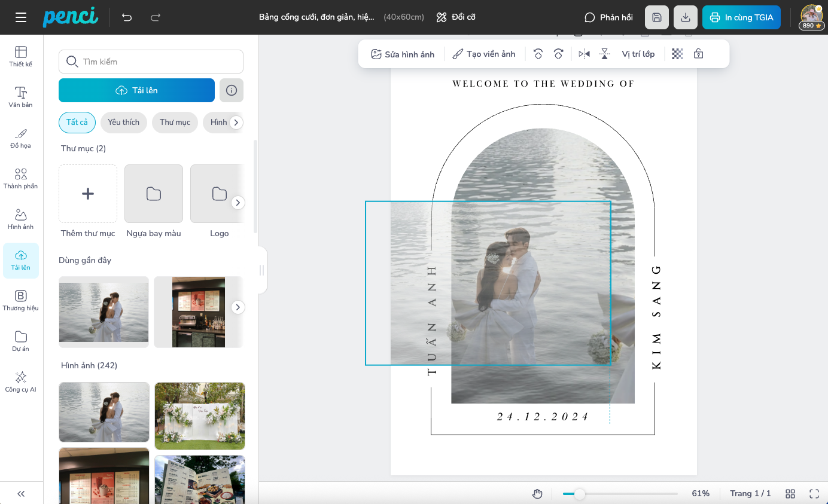
Task: Select the Yêu thích filter tab
Action: 123,122
